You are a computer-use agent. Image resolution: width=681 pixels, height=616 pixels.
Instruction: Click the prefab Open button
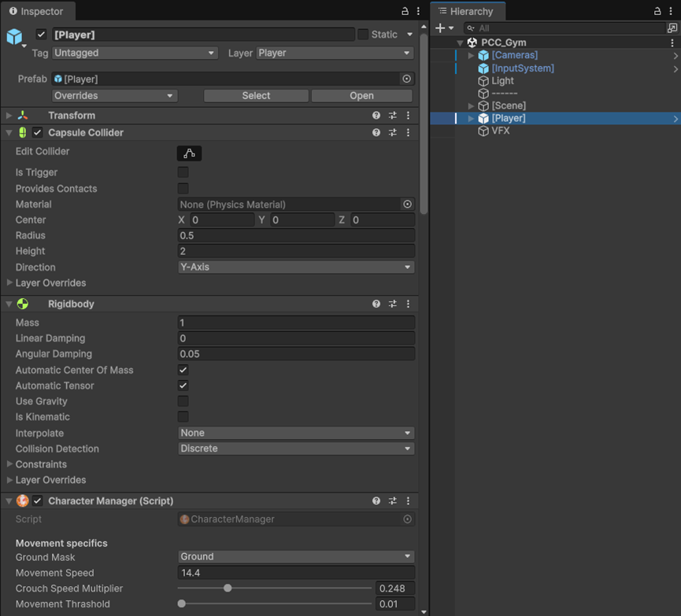361,95
